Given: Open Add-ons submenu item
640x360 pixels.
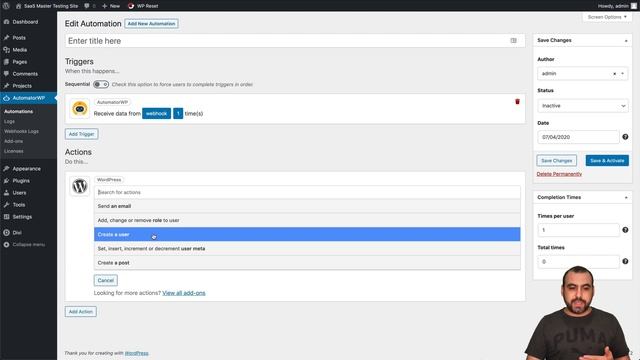Looking at the screenshot, I should click(x=13, y=141).
